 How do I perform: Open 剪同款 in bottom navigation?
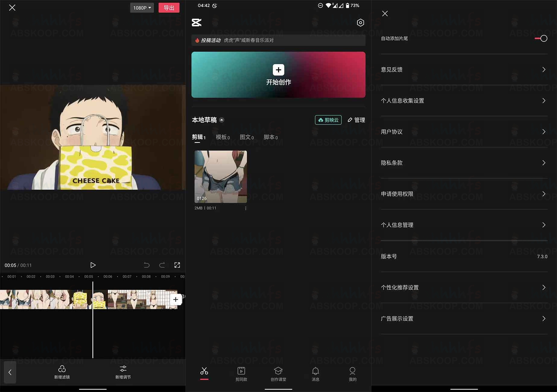241,374
